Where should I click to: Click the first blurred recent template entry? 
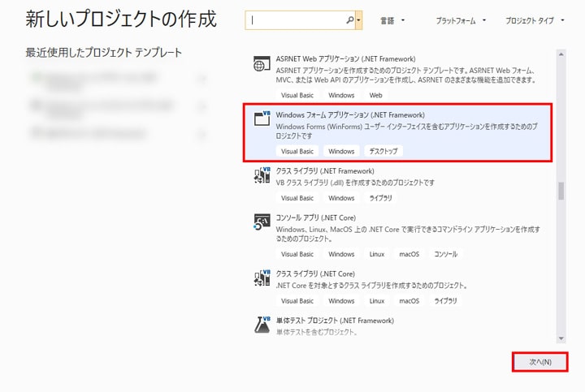coord(118,80)
